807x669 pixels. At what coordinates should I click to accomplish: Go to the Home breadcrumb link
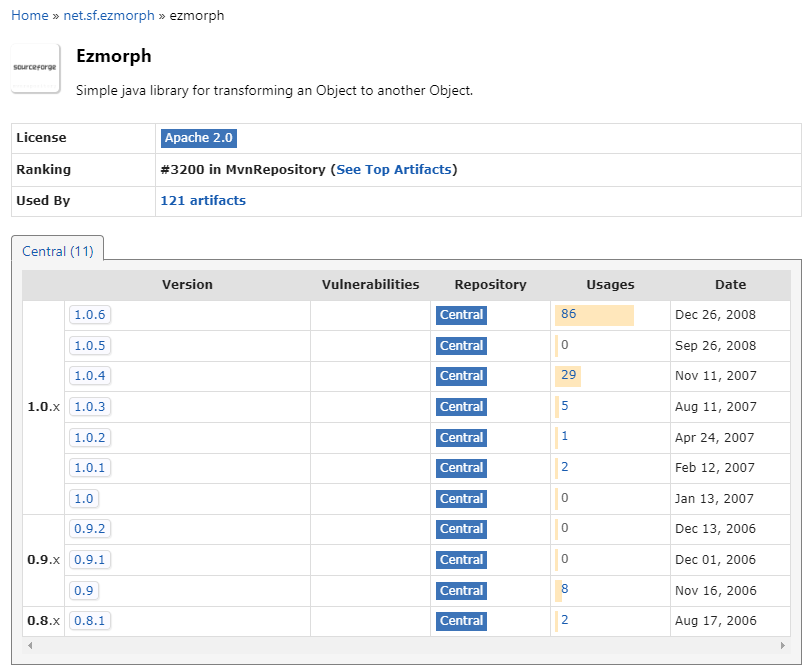tap(29, 15)
